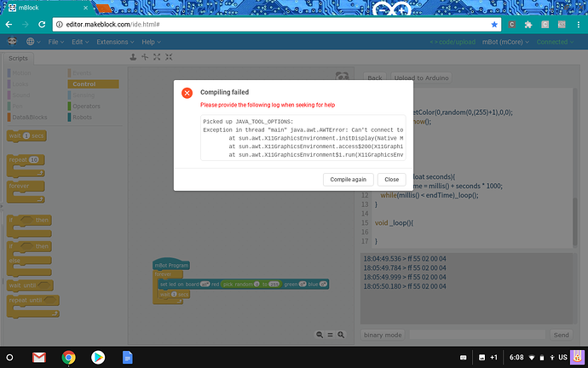The image size is (588, 368).
Task: Close the mBlock browser tab
Action: tap(85, 8)
